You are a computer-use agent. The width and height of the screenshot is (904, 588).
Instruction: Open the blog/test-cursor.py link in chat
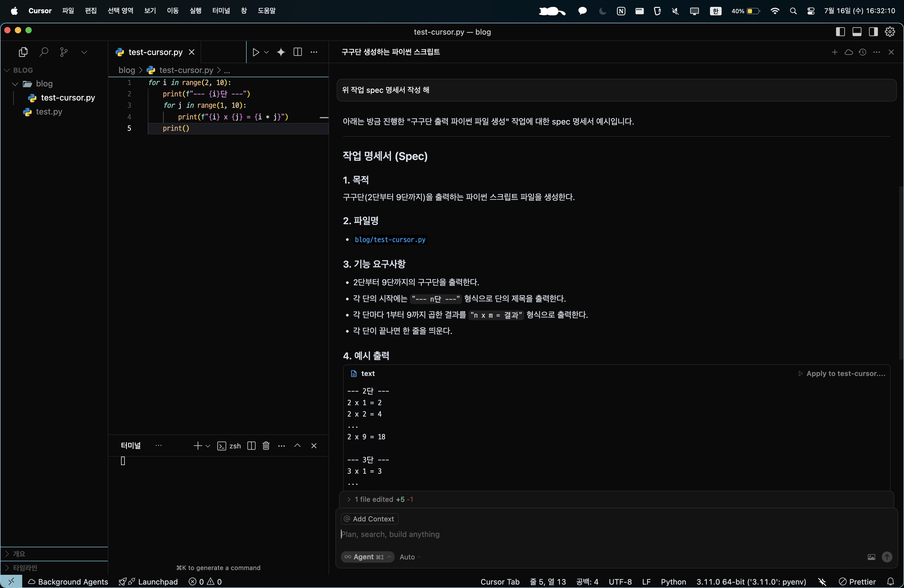(x=390, y=240)
